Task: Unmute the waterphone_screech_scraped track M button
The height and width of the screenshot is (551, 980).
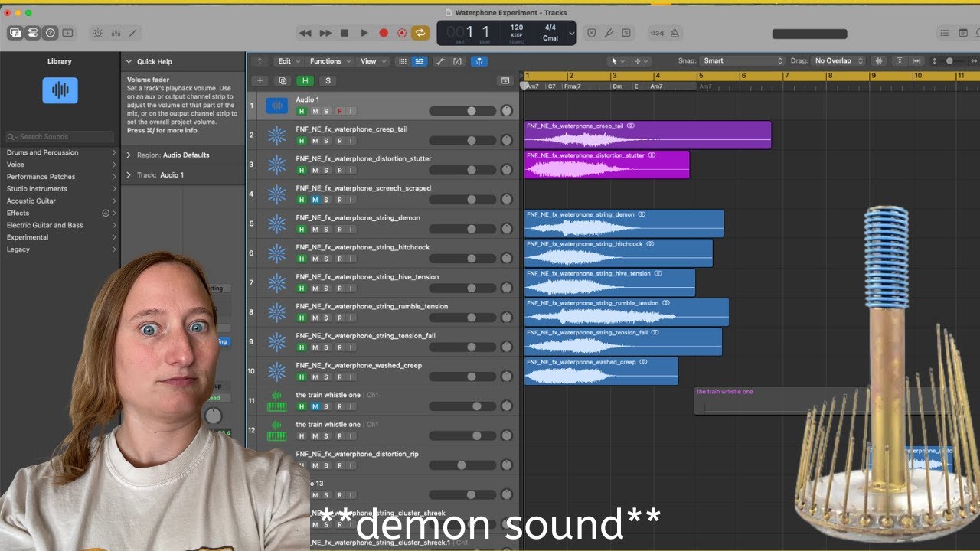Action: point(314,200)
